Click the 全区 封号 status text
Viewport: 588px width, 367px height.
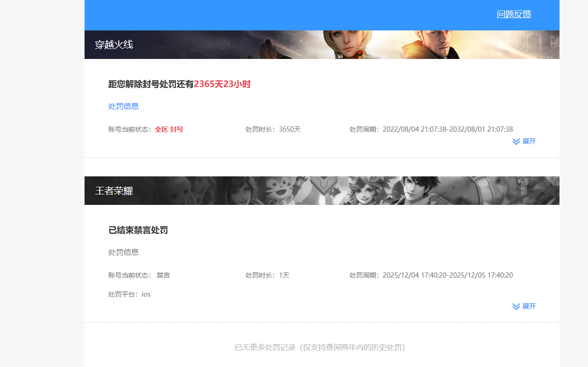tap(169, 129)
